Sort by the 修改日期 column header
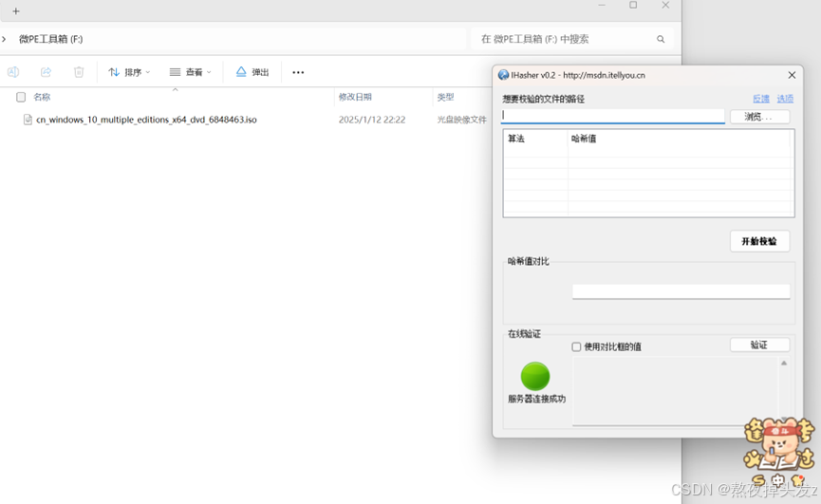The width and height of the screenshot is (821, 504). tap(355, 97)
